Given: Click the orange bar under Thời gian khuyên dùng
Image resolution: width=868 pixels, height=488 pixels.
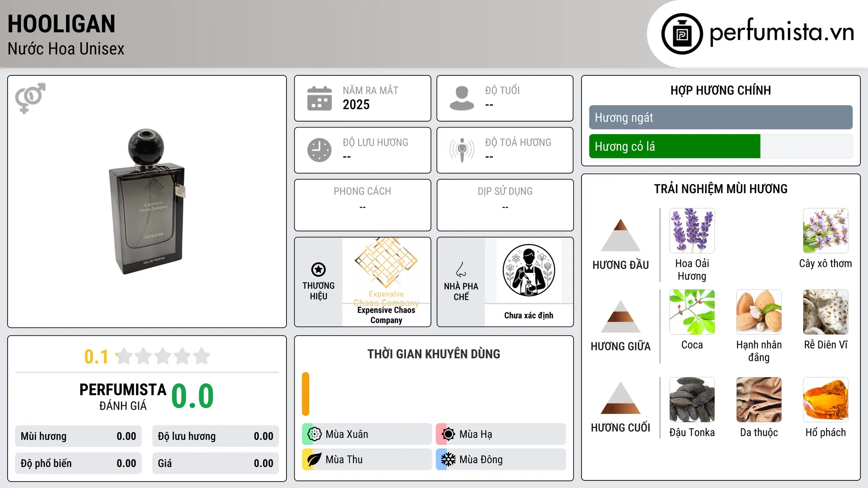Looking at the screenshot, I should 306,394.
